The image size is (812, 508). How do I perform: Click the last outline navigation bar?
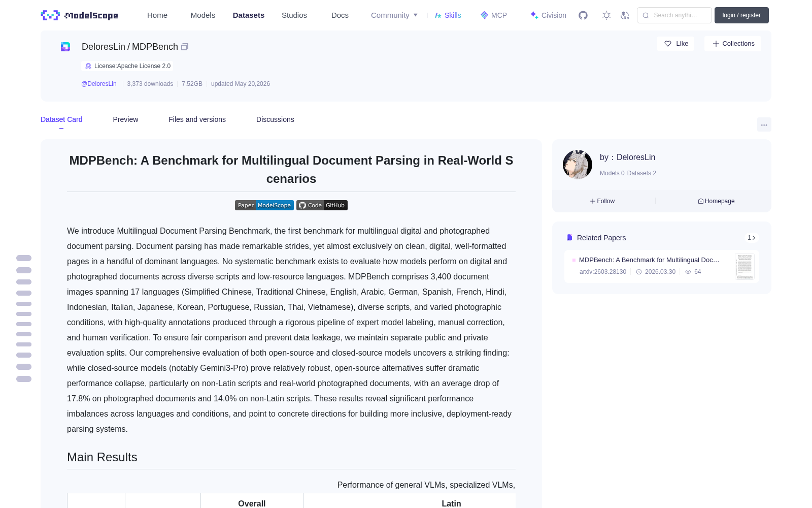[24, 379]
